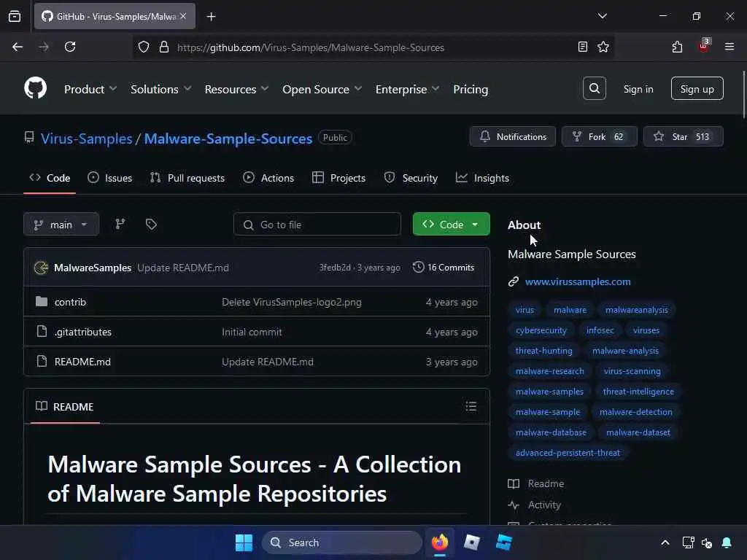
Task: View tags using the tag icon
Action: point(151,224)
